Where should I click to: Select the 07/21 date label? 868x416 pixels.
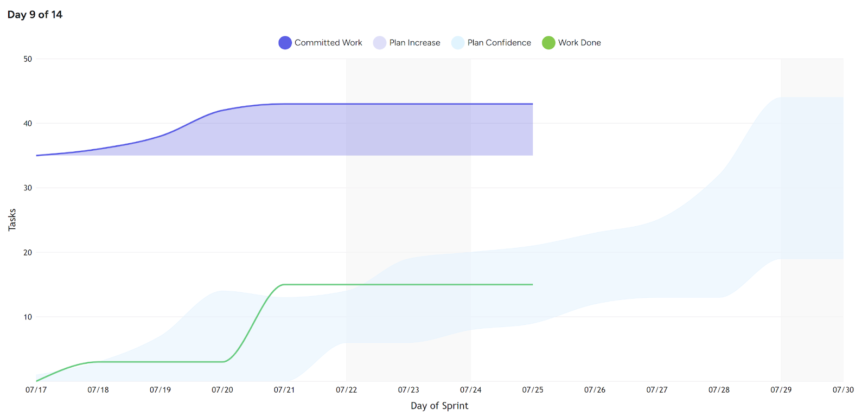click(284, 390)
